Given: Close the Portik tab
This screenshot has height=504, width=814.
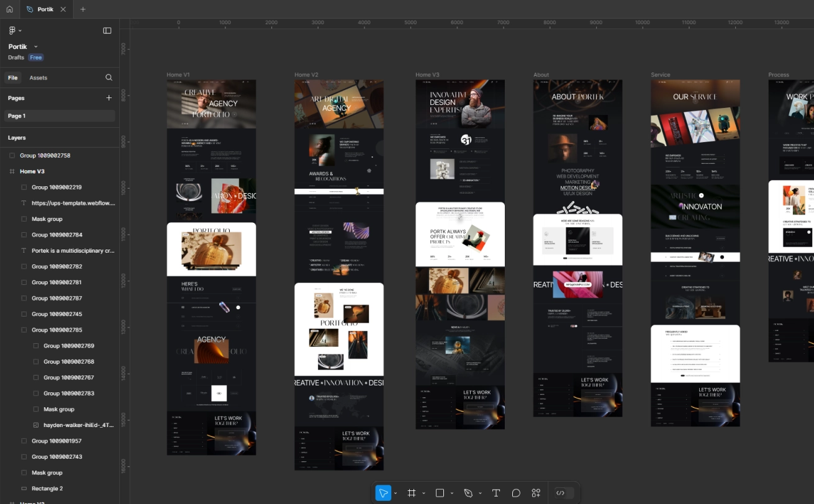Looking at the screenshot, I should tap(63, 9).
